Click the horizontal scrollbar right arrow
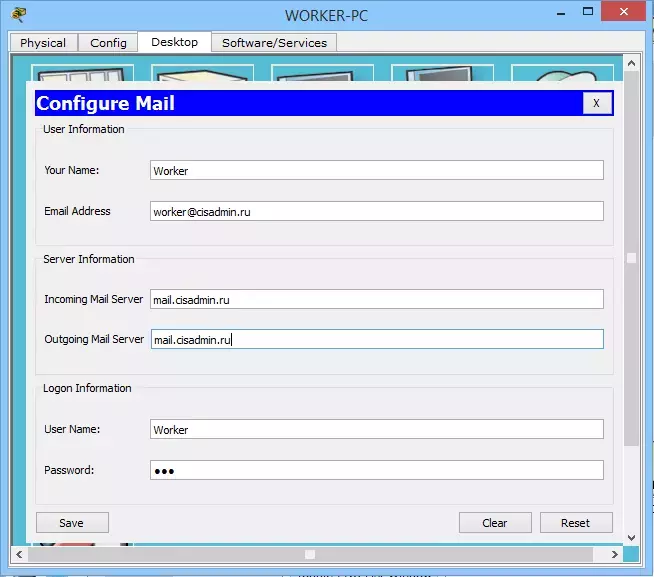Viewport: 654px width, 577px height. tap(614, 554)
